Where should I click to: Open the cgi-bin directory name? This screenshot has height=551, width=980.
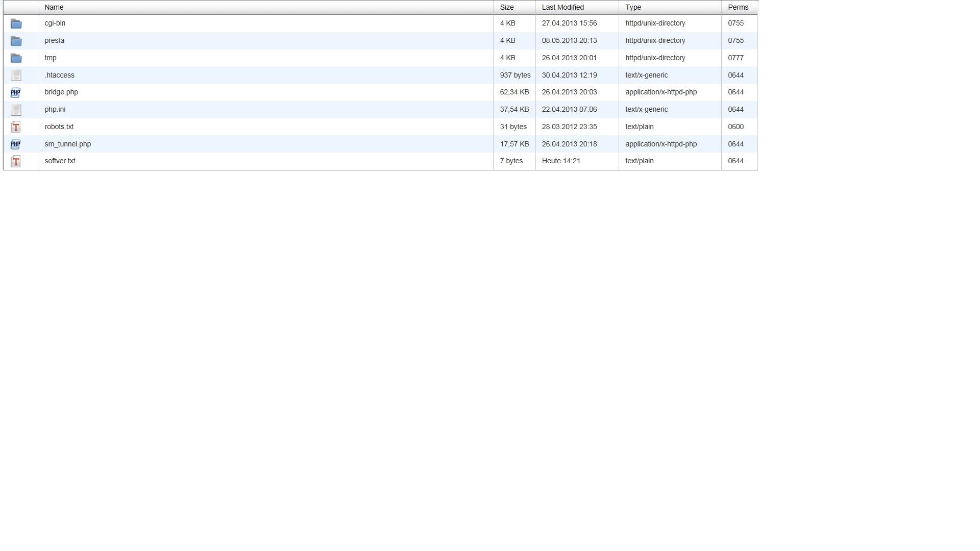coord(55,23)
